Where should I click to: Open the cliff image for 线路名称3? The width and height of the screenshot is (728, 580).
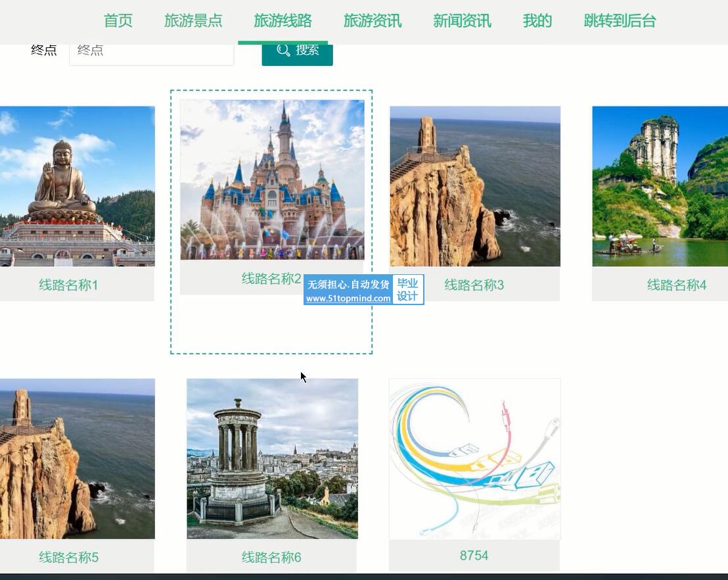[475, 186]
